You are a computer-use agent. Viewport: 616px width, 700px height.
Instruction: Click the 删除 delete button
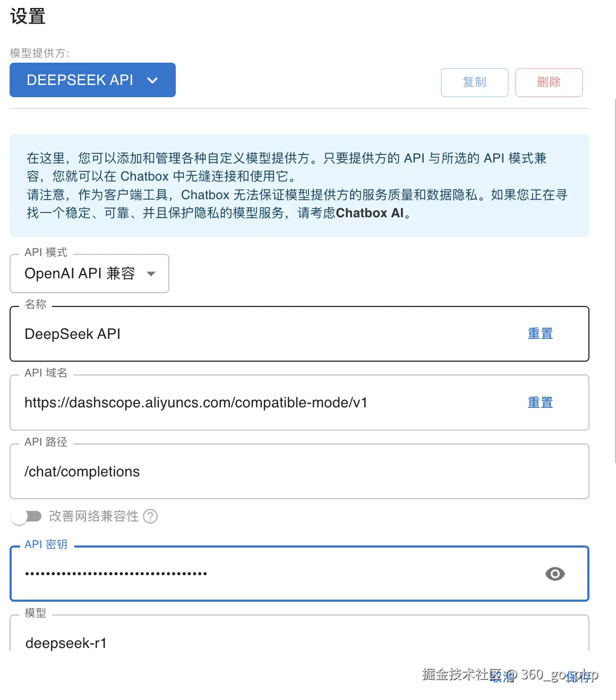[549, 82]
